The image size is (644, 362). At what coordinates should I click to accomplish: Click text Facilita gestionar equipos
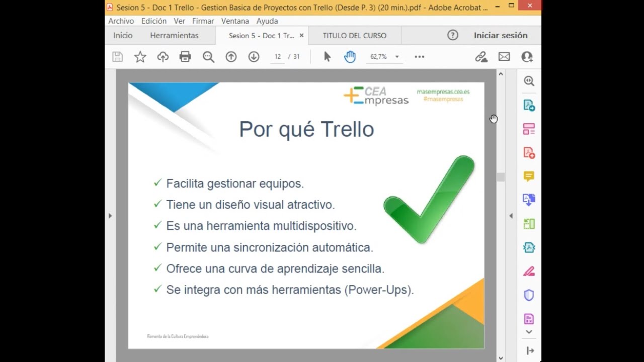pos(235,184)
